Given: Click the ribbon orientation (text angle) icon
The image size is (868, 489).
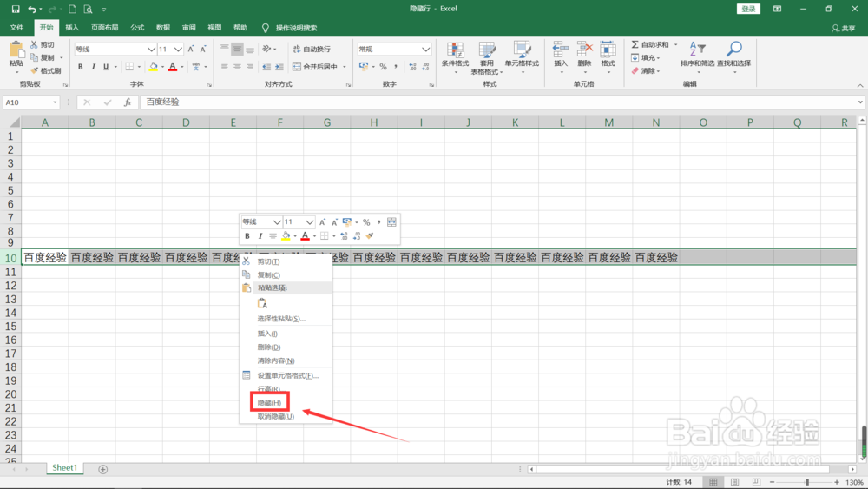Looking at the screenshot, I should (266, 49).
